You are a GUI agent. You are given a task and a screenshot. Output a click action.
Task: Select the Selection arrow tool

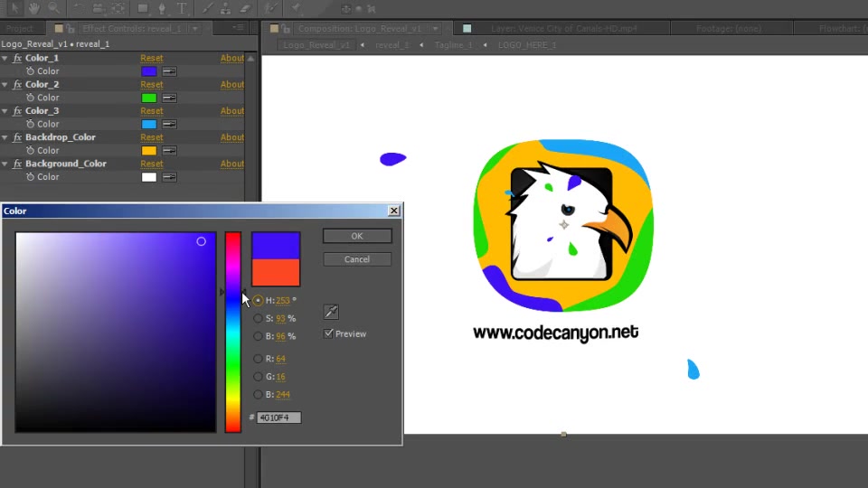[x=15, y=8]
